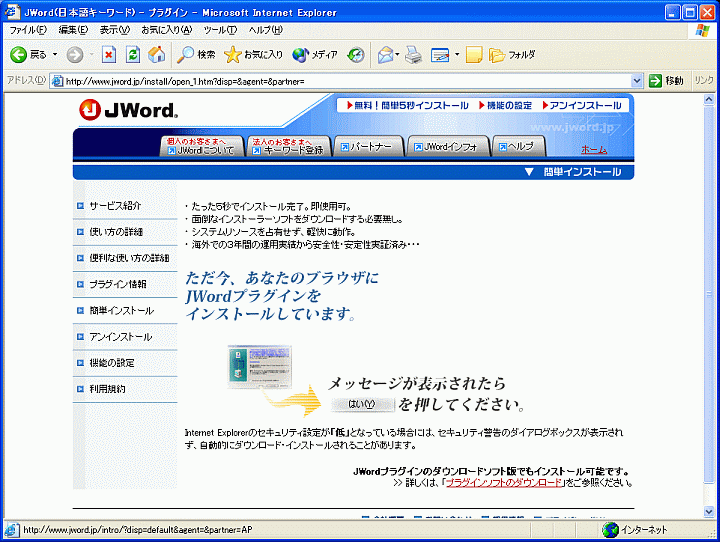
Task: Expand the address bar URL dropdown
Action: pos(637,81)
